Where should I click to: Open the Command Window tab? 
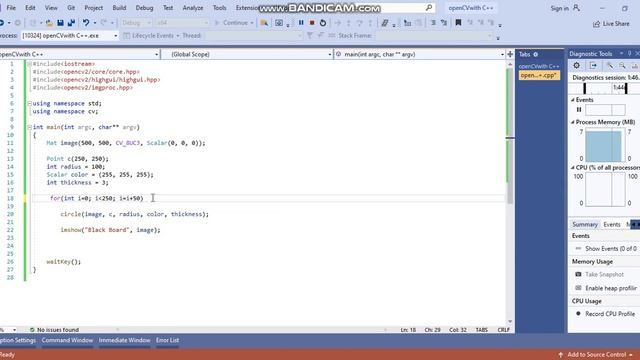click(67, 340)
